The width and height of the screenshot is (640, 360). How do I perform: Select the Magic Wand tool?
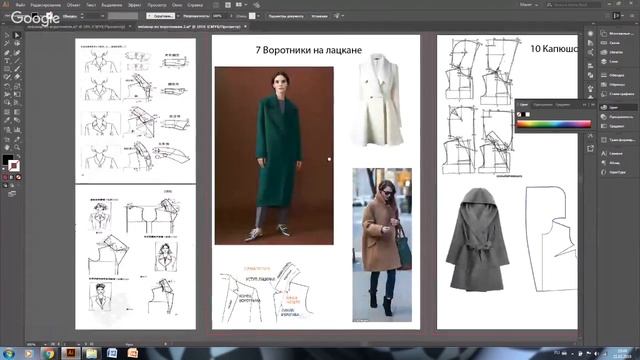(x=7, y=44)
